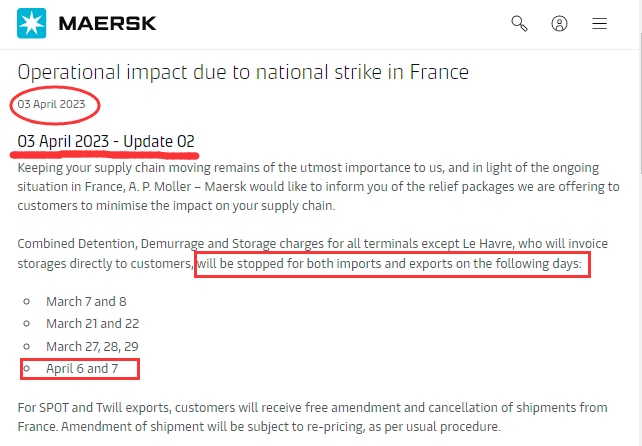Click the 'Combined Detention, Demurrage' text line

pos(312,244)
